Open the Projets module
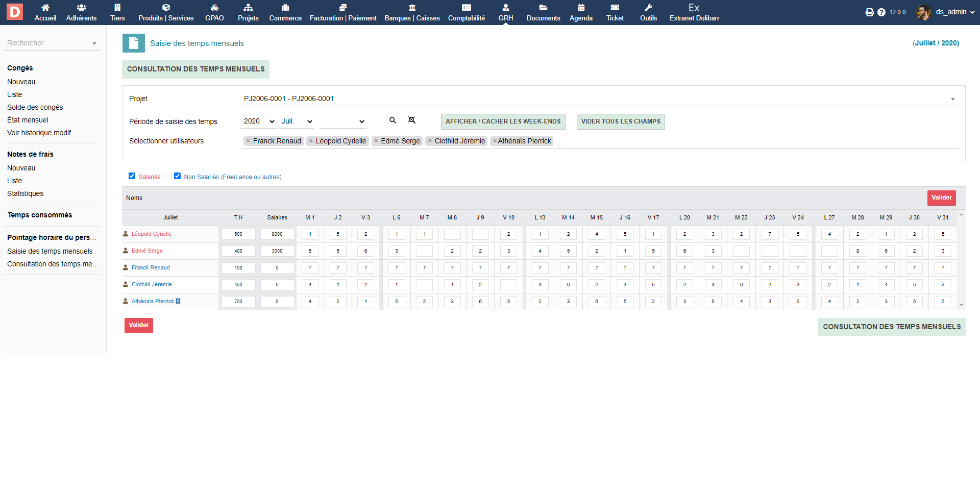This screenshot has height=494, width=980. pyautogui.click(x=248, y=12)
